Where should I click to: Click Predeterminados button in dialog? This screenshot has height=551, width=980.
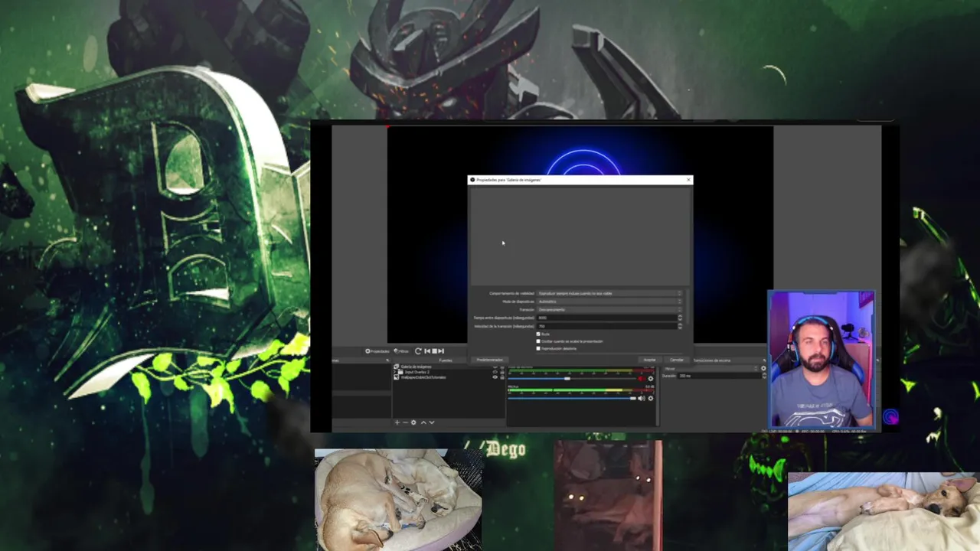pos(490,360)
